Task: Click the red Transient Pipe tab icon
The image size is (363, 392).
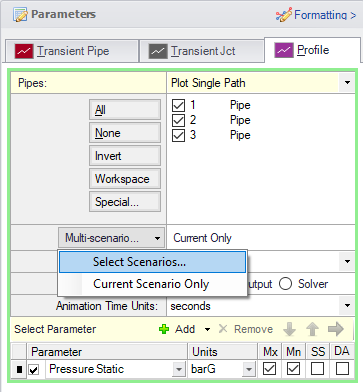Action: click(x=24, y=51)
